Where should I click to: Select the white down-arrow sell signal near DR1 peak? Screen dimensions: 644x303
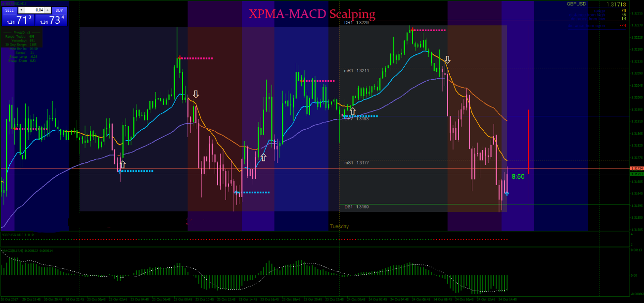click(x=447, y=59)
